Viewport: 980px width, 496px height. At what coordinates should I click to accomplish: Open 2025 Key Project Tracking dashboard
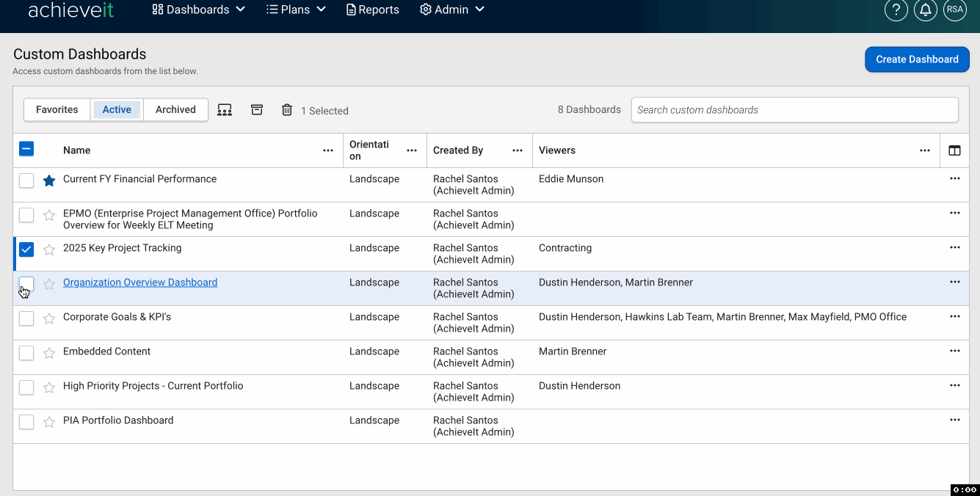pos(122,248)
